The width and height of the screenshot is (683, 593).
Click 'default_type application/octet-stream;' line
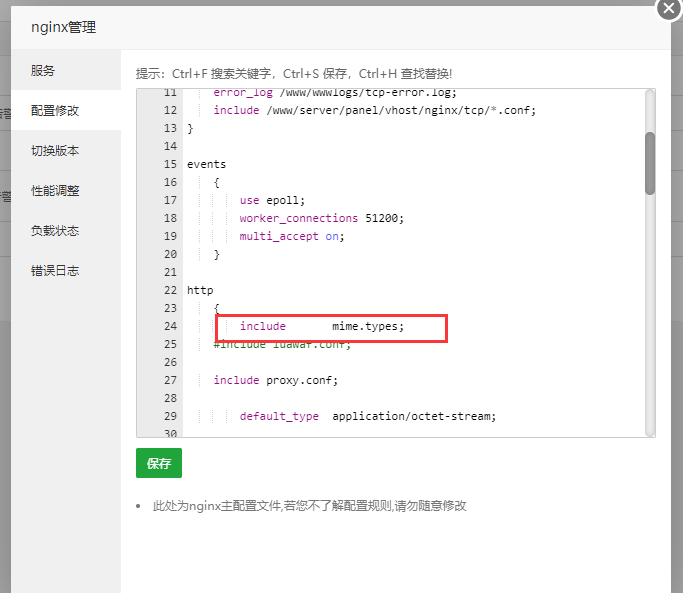point(368,416)
